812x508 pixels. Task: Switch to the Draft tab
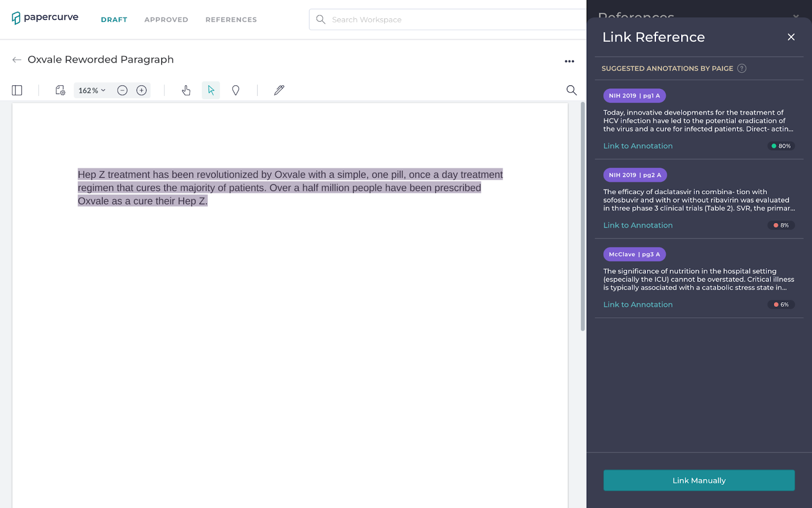click(114, 20)
